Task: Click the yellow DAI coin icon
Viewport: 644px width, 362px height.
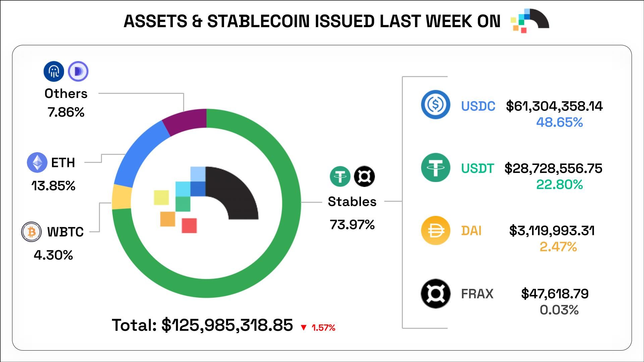Action: click(435, 231)
